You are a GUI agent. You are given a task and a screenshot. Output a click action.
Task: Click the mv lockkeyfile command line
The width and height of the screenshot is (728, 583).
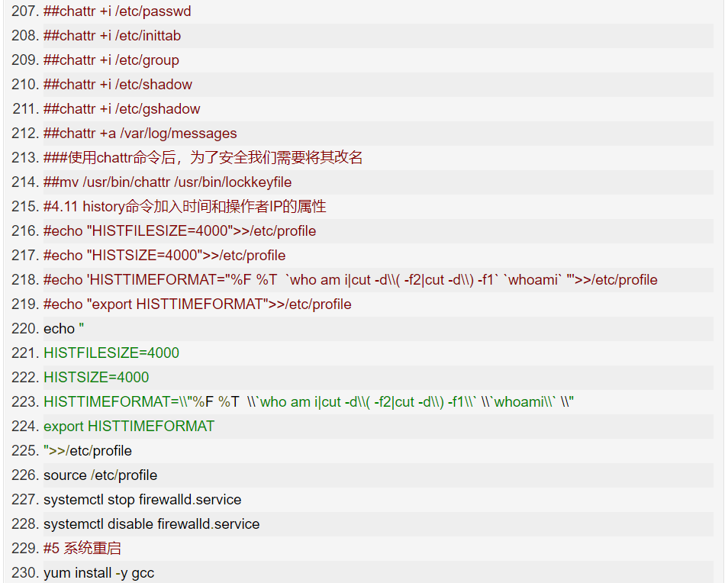pyautogui.click(x=167, y=182)
